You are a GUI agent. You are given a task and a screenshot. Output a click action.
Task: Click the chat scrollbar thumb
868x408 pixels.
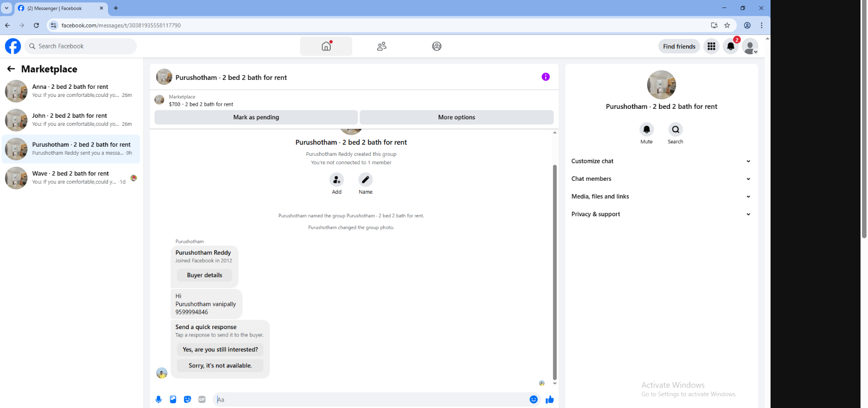tap(555, 272)
